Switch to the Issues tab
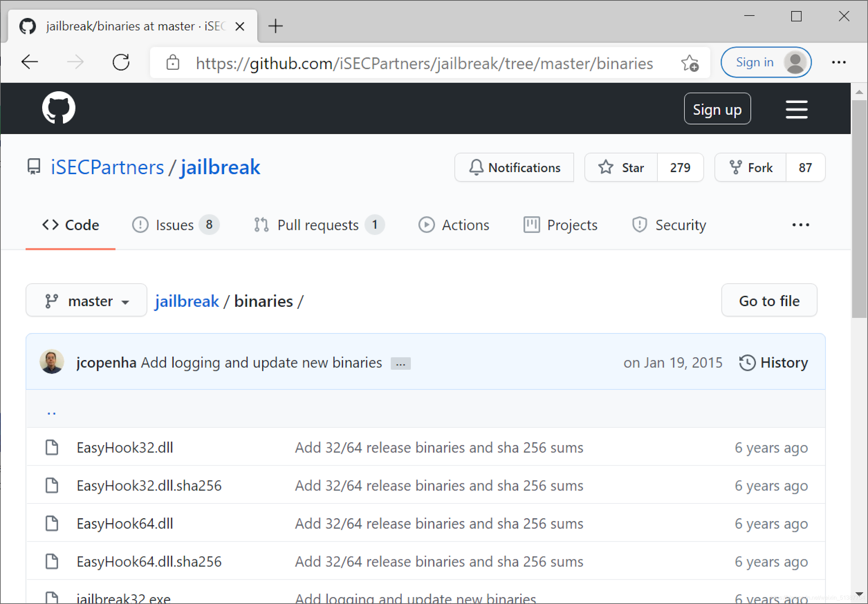Viewport: 868px width, 604px height. (x=175, y=225)
